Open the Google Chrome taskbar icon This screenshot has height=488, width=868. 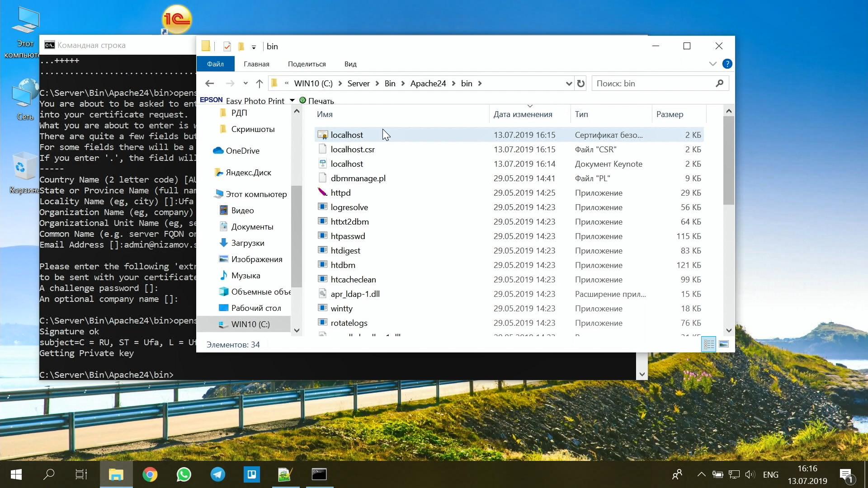tap(150, 474)
